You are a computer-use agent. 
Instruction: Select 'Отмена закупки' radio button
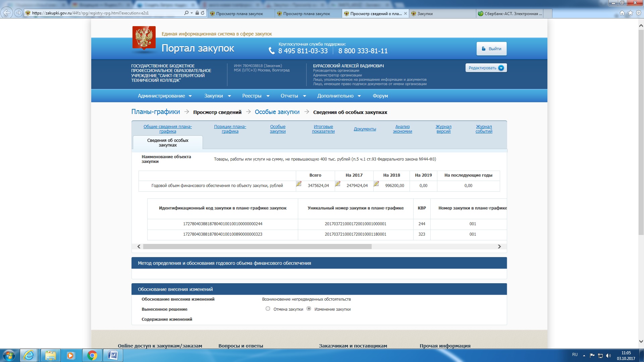(x=268, y=309)
